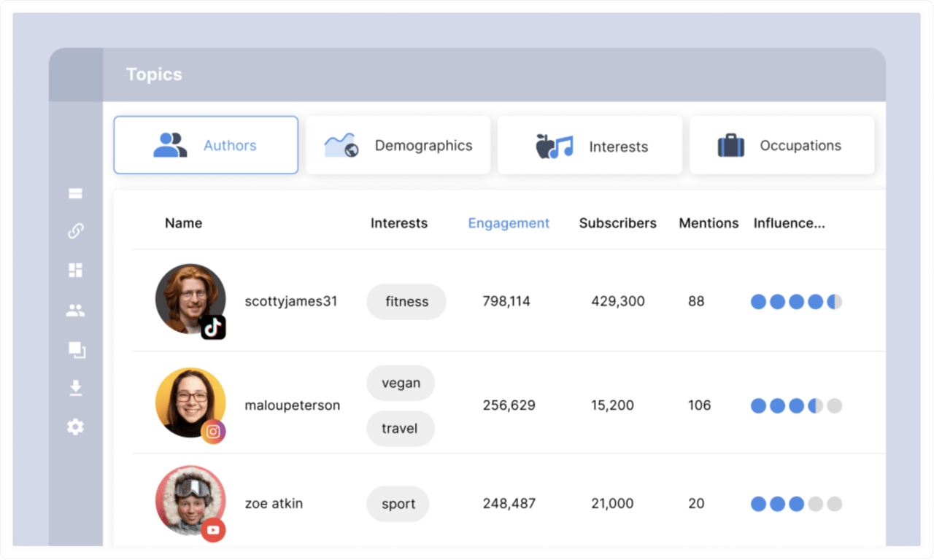Click the TikTok badge on scottyjames31
The height and width of the screenshot is (560, 934).
click(213, 327)
